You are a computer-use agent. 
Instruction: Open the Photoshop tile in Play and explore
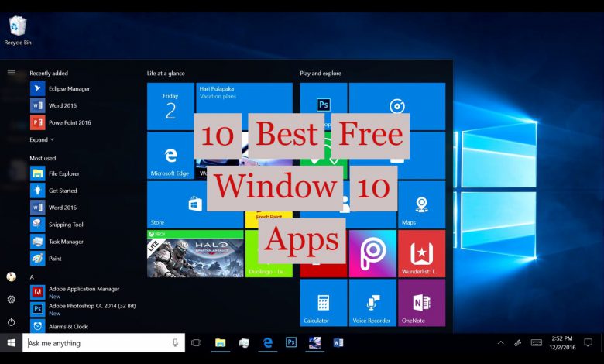(324, 98)
